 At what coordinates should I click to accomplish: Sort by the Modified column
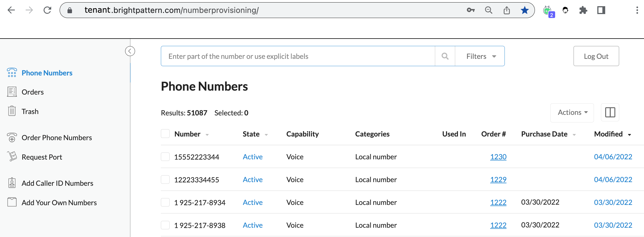[x=613, y=134]
